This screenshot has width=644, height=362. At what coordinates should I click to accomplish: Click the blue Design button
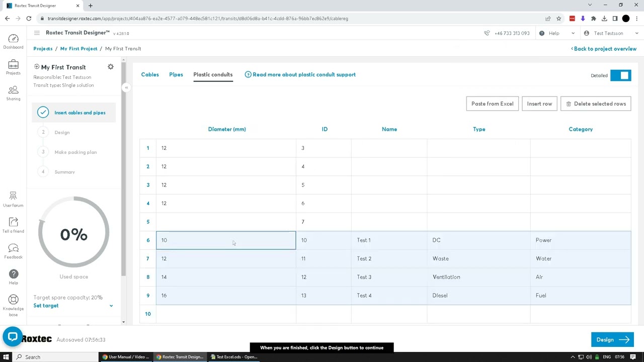pyautogui.click(x=612, y=339)
